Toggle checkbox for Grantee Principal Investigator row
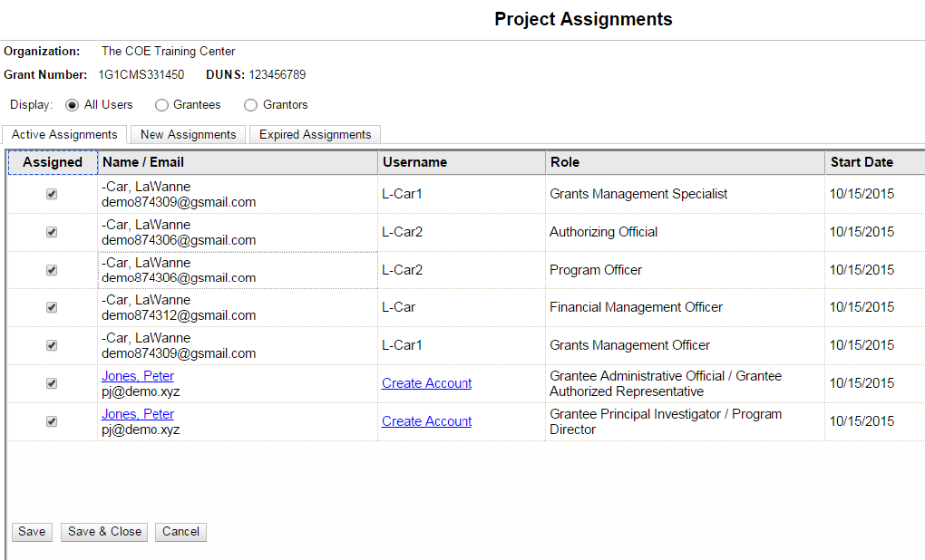The image size is (925, 560). (52, 421)
